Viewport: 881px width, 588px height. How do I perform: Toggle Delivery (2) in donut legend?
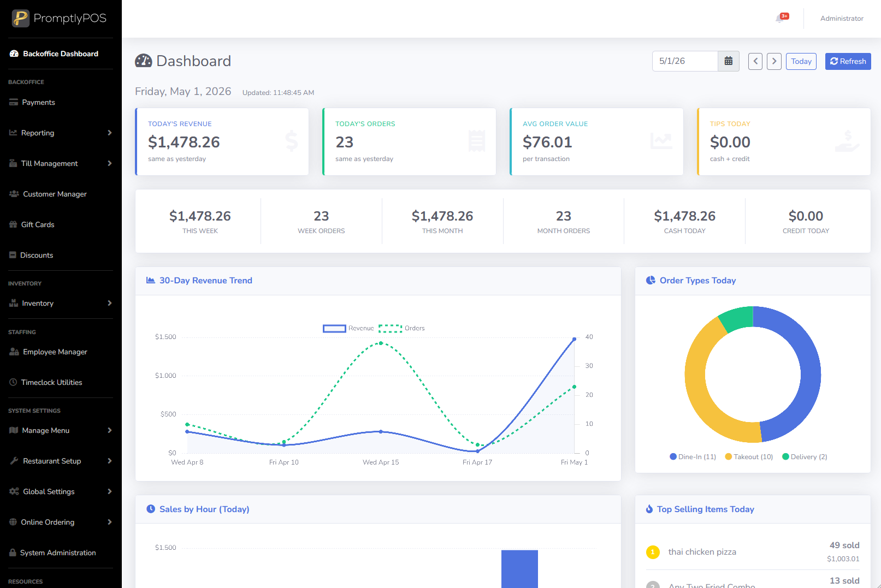click(805, 457)
